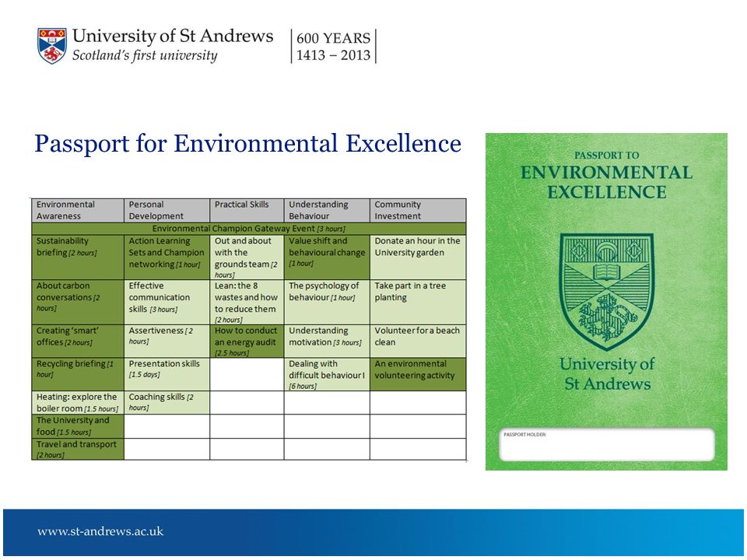Click the 'University of St Andrews' header name
747x560 pixels.
[173, 37]
